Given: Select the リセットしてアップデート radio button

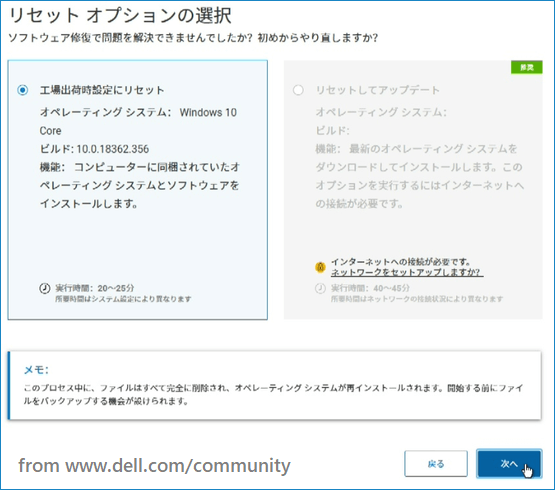Looking at the screenshot, I should [x=298, y=90].
